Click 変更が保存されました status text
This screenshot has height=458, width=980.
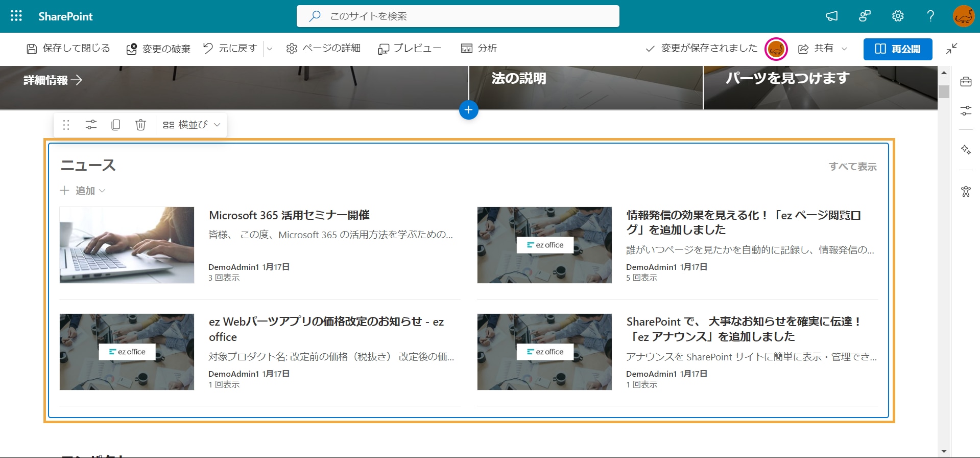(709, 48)
